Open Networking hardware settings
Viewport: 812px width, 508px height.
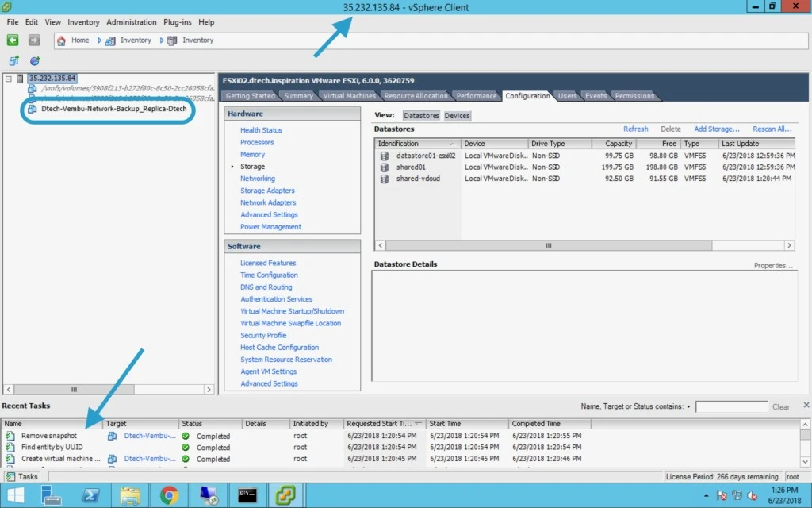258,179
